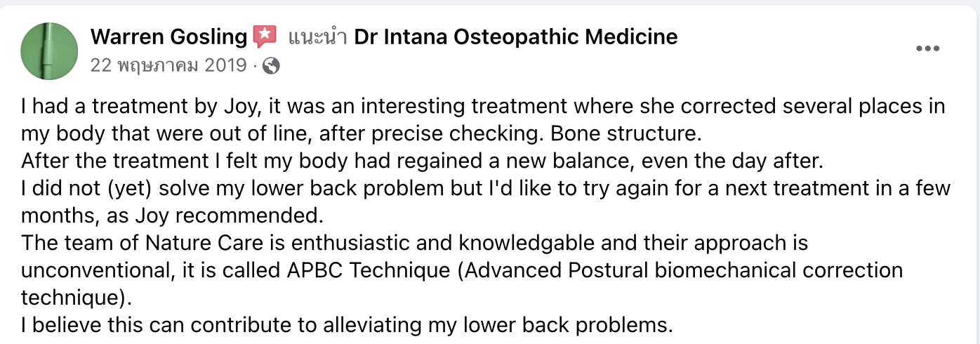
Task: Click the globe public audience icon
Action: [x=272, y=66]
